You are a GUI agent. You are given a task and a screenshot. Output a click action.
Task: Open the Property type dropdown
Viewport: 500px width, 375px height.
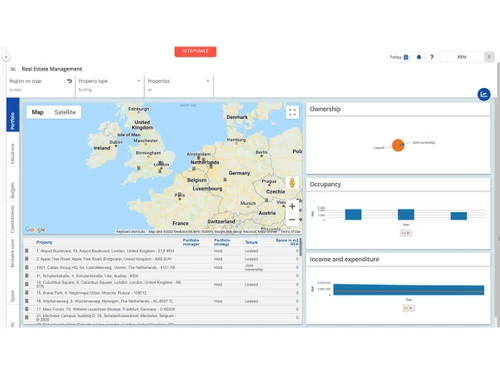point(109,85)
